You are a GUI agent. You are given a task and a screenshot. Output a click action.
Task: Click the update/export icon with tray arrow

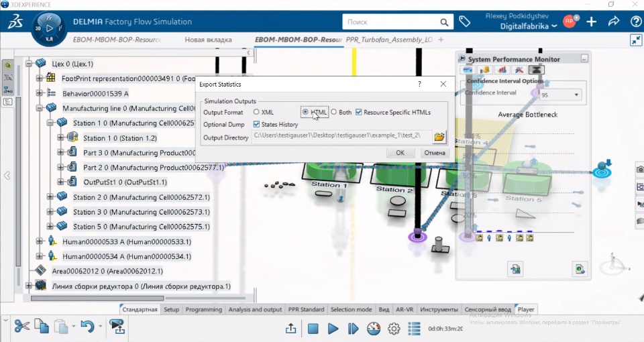point(117,327)
